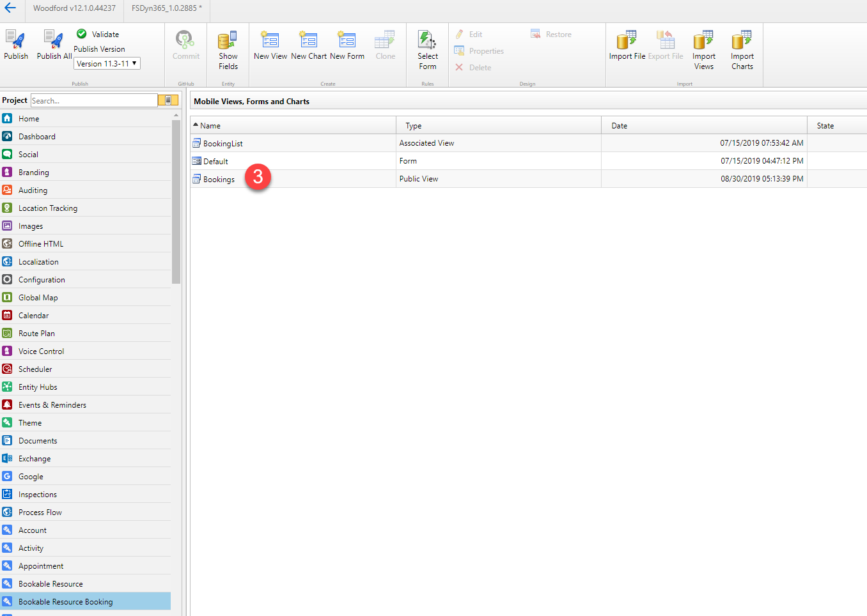The height and width of the screenshot is (616, 867).
Task: Open Branding settings
Action: tap(86, 173)
